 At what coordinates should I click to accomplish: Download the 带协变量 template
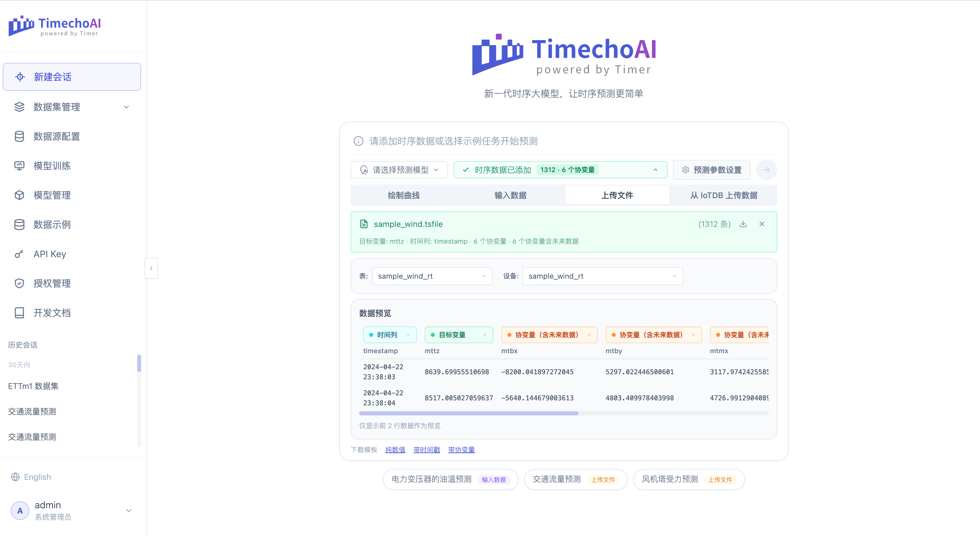click(461, 450)
